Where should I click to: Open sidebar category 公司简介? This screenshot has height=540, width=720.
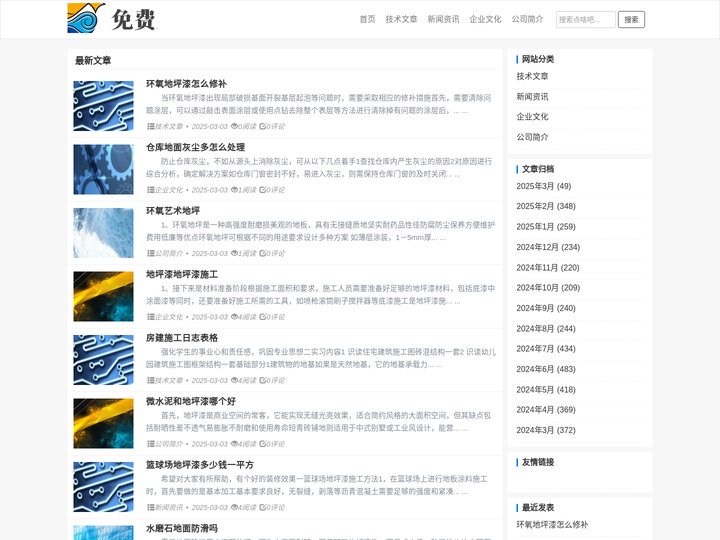[x=532, y=137]
